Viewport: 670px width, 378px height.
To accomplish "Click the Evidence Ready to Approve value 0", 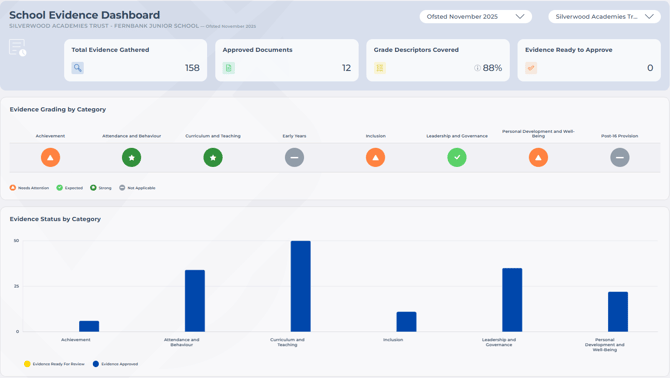I will pyautogui.click(x=650, y=68).
